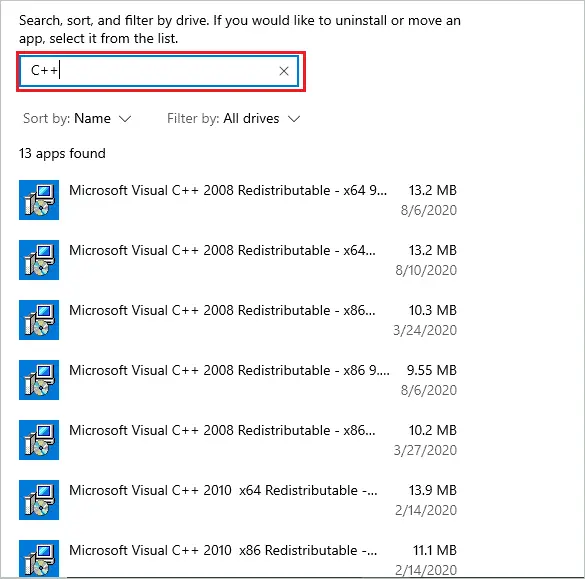Select Visual C++ 2008 x64 entry dated 8/10/2020
This screenshot has height=579, width=585.
point(222,250)
